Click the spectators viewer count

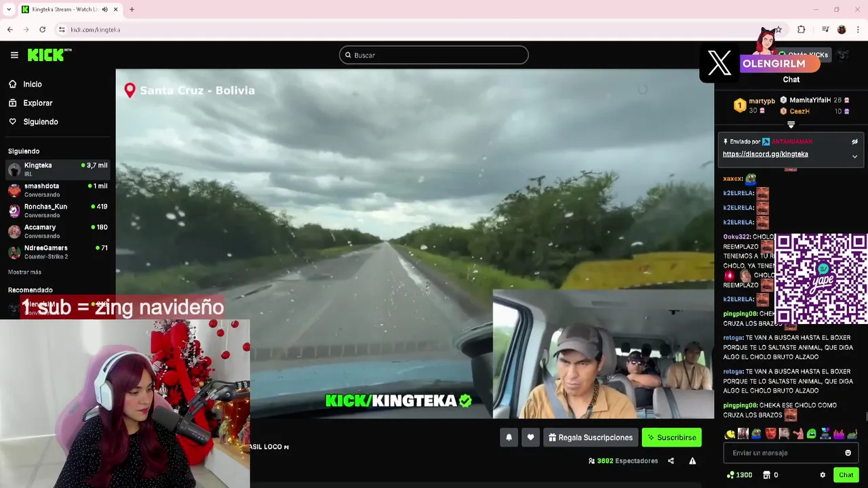pos(623,461)
